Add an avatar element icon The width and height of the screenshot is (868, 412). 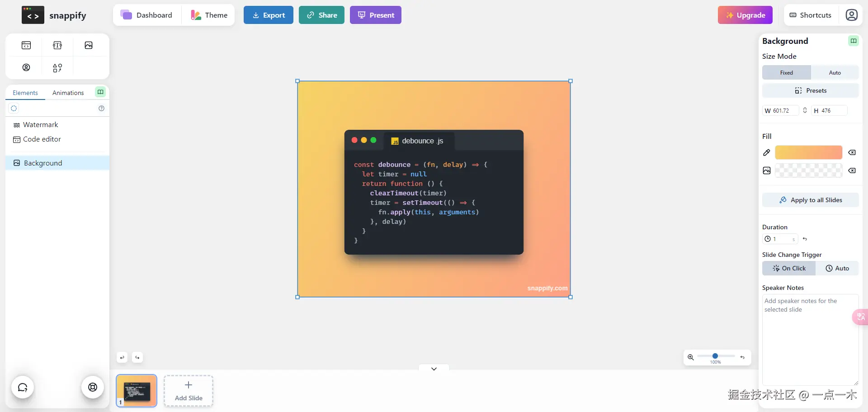pyautogui.click(x=26, y=67)
